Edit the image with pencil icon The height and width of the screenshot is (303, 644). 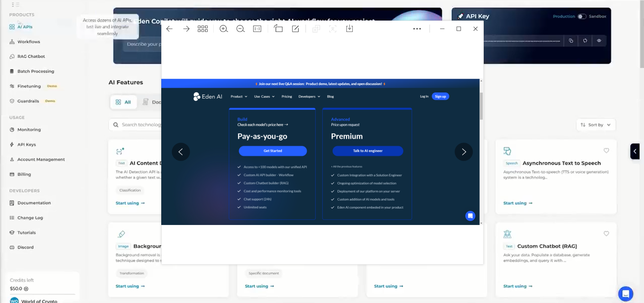pos(295,29)
